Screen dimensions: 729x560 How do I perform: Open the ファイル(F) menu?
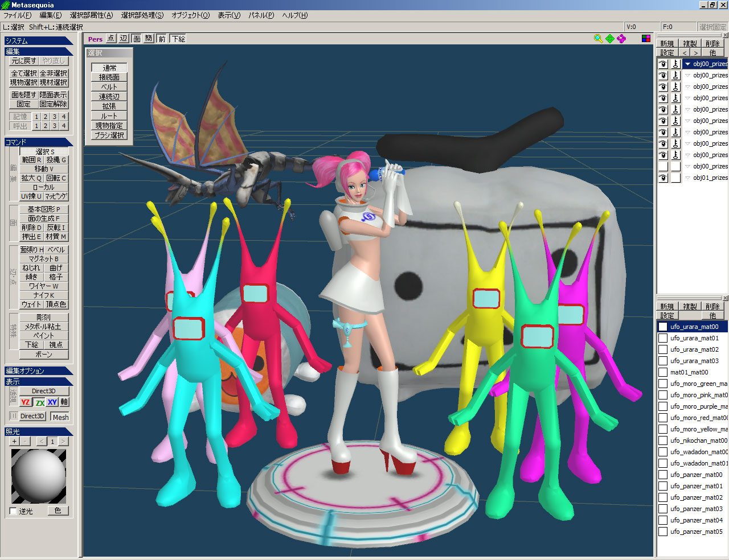coord(18,15)
